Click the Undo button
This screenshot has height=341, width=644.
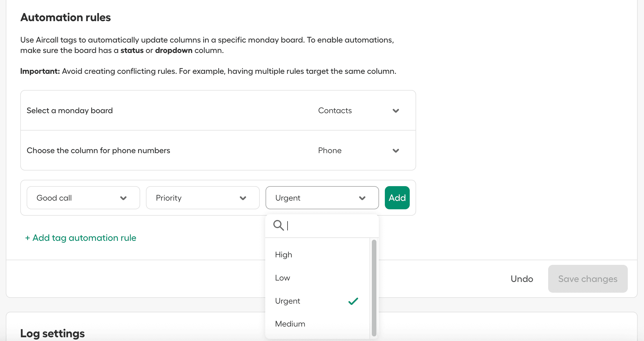pos(522,279)
